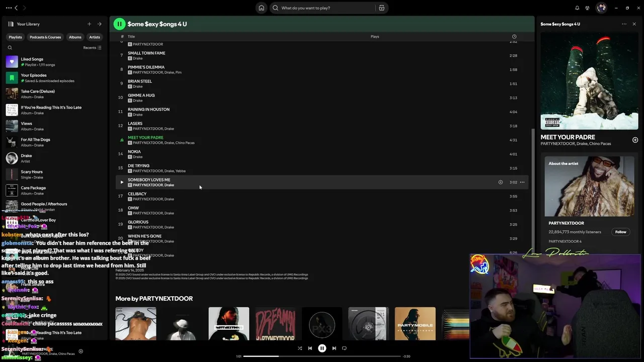
Task: Search within Your Library
Action: 10,48
